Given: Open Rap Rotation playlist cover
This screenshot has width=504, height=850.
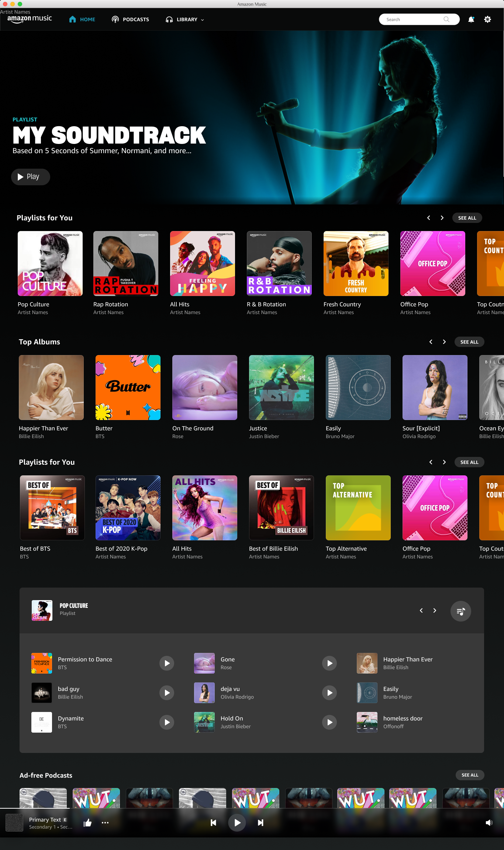Looking at the screenshot, I should (x=126, y=264).
